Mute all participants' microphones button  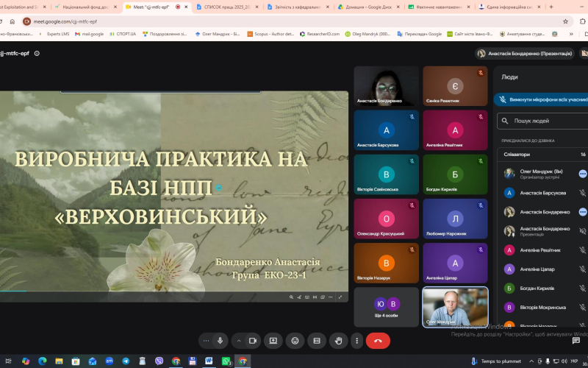tap(542, 99)
